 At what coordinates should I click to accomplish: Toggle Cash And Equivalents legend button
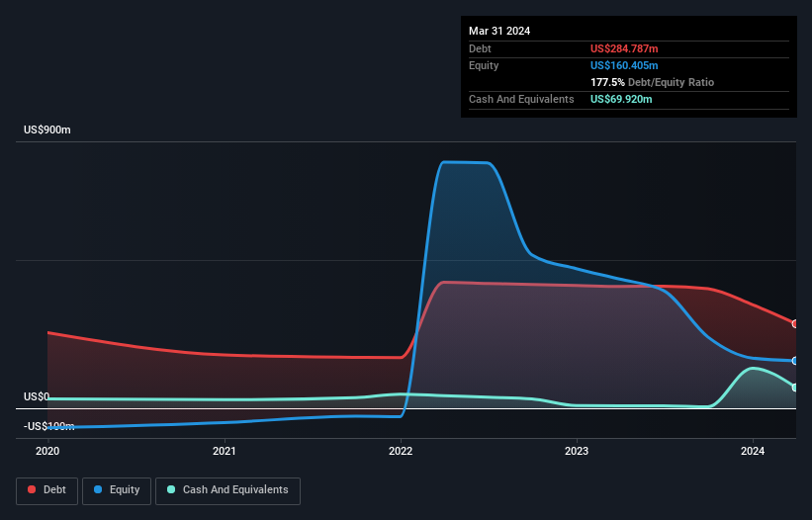(227, 490)
